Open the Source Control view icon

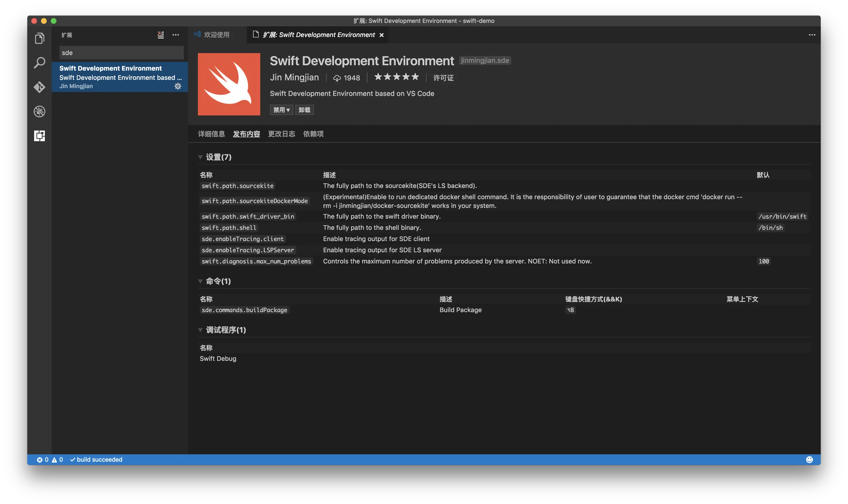[x=39, y=87]
